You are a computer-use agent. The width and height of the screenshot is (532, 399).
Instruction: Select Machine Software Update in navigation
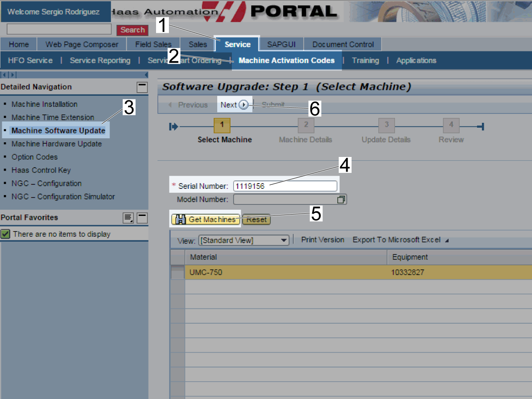59,131
